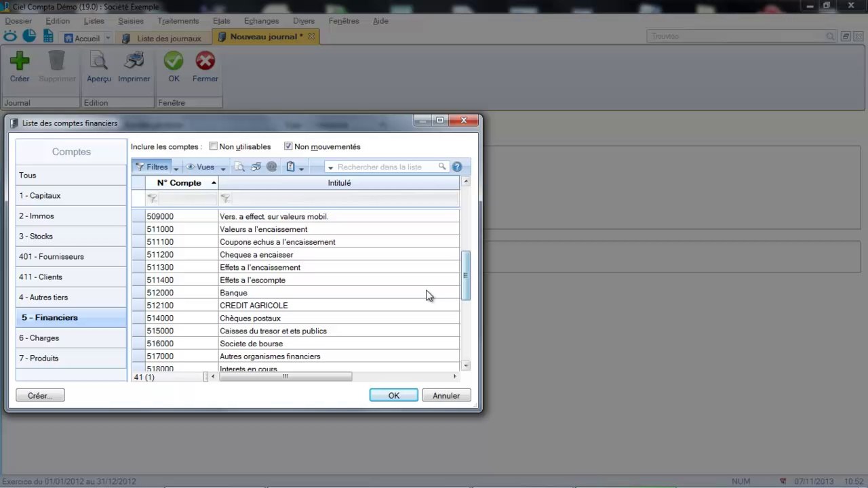Open the clipboard icon dropdown arrow

coord(301,168)
